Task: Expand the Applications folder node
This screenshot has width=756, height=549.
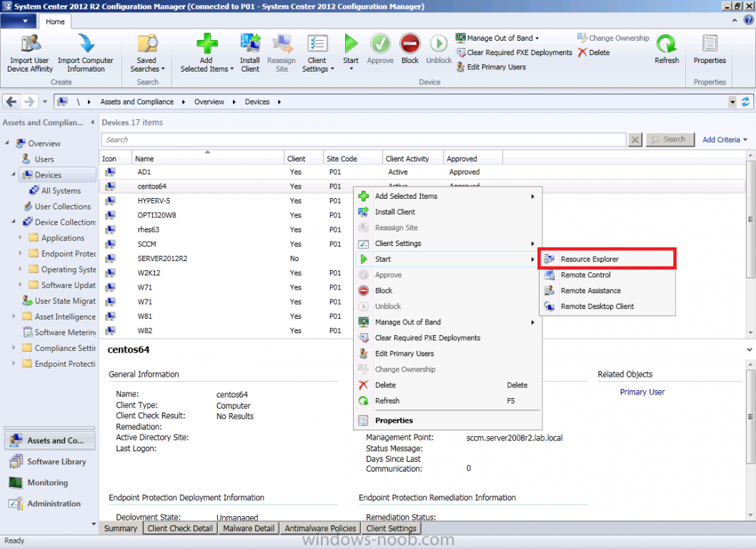Action: (20, 237)
